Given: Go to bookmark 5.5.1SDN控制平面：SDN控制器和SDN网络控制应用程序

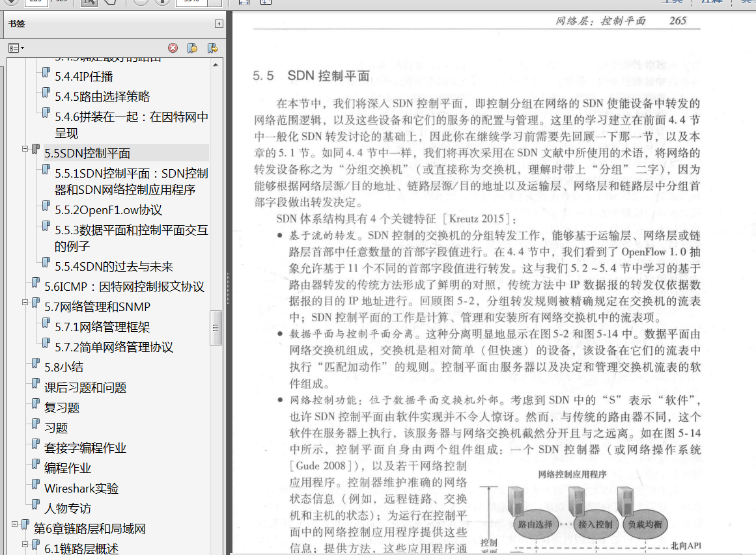Looking at the screenshot, I should (131, 182).
